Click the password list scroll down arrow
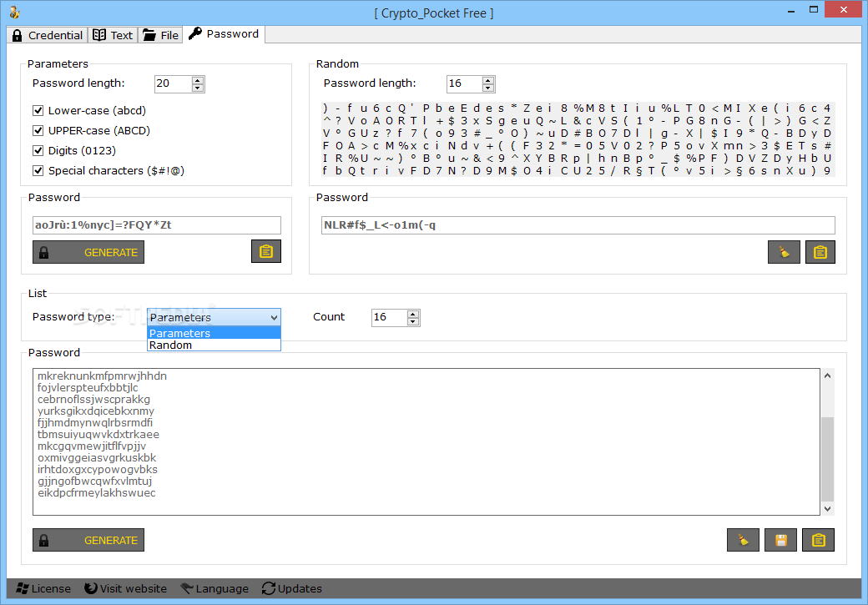This screenshot has height=605, width=868. coord(827,509)
